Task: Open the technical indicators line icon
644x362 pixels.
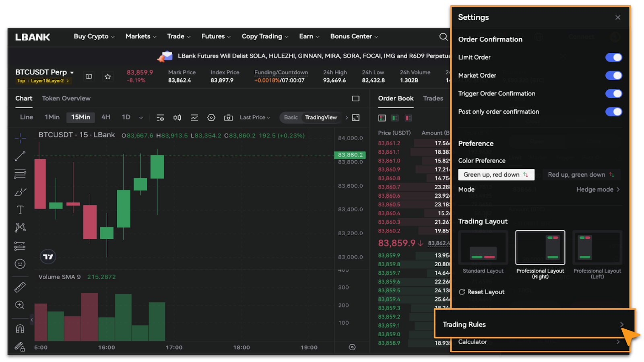Action: coord(194,118)
